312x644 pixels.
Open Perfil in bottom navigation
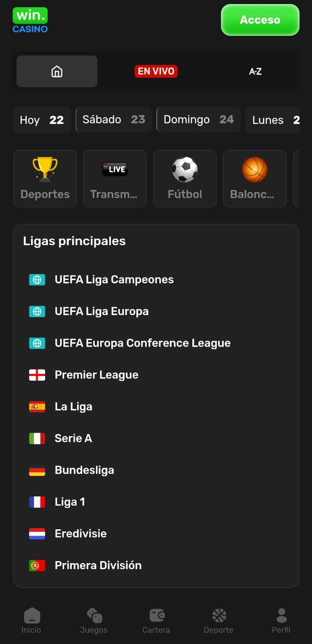[281, 620]
